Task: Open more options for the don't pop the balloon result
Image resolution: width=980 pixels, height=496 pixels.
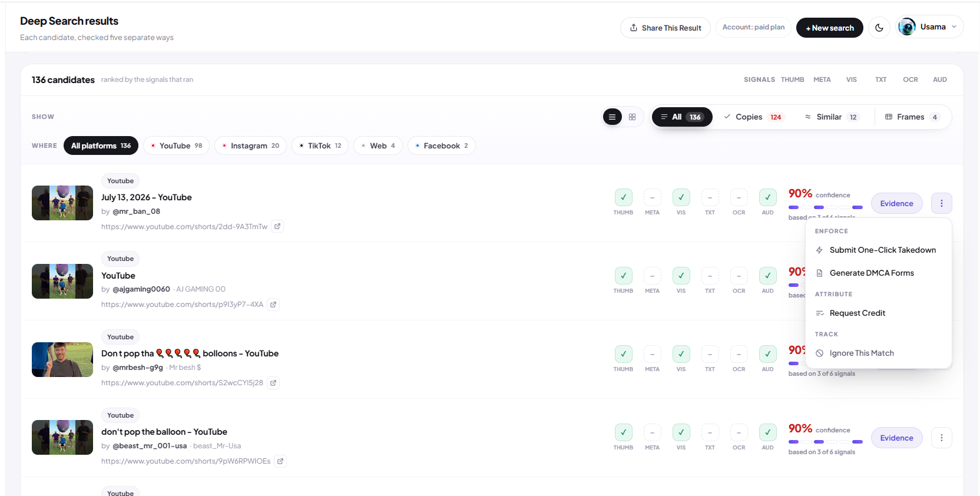Action: point(941,438)
